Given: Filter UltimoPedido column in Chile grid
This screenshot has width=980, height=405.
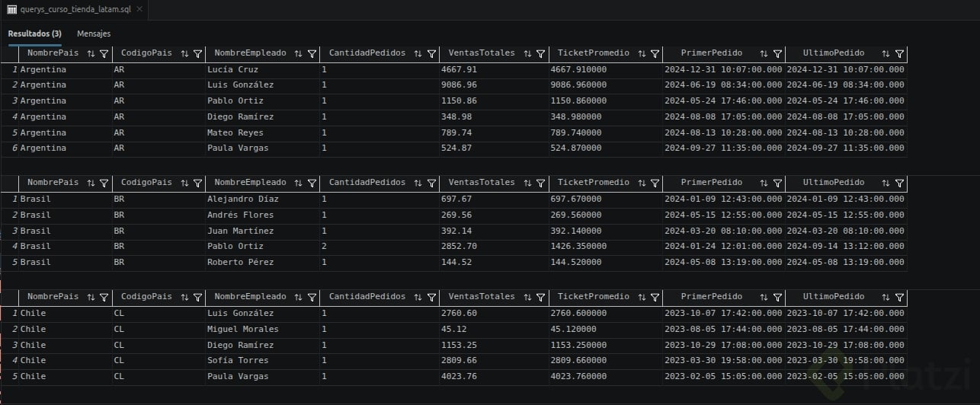Looking at the screenshot, I should [x=899, y=297].
